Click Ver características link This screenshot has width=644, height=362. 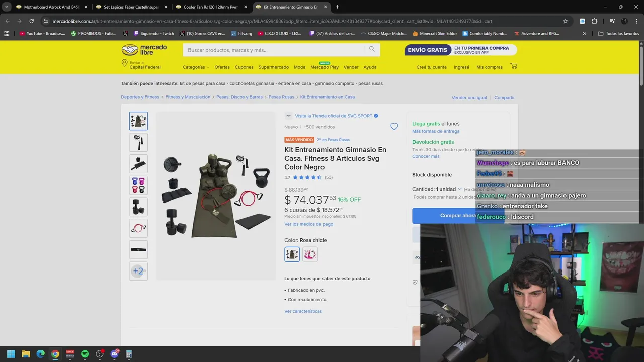(303, 311)
